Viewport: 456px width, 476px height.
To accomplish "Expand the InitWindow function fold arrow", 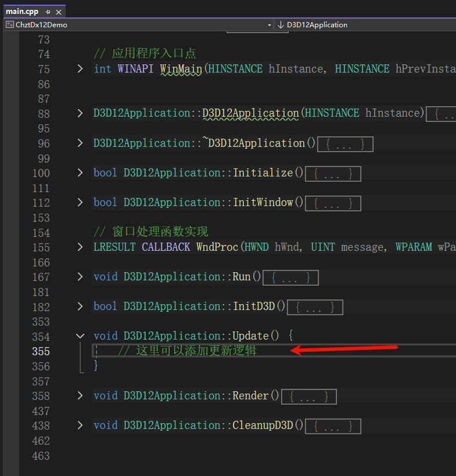I will coord(80,202).
